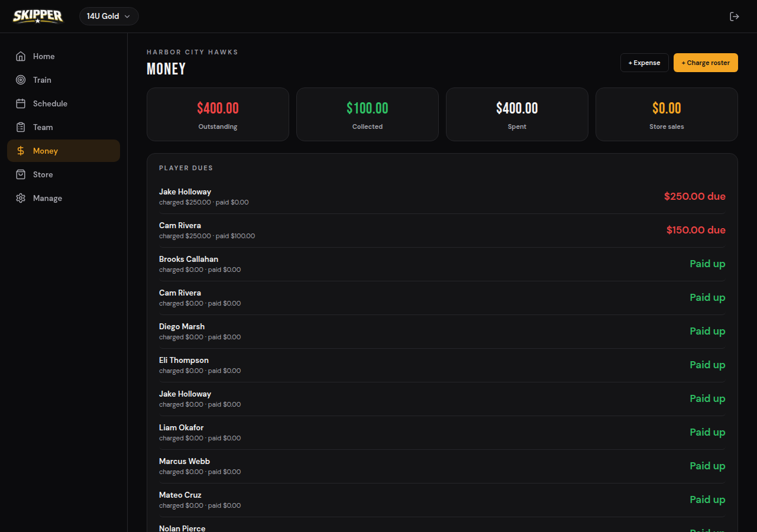
Task: Open the Store sales summary card
Action: (667, 114)
